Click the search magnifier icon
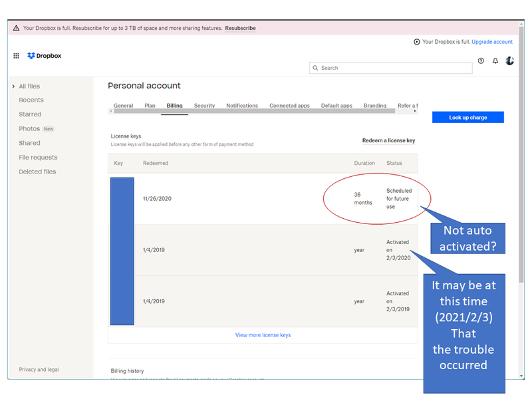The height and width of the screenshot is (399, 532). [x=315, y=68]
